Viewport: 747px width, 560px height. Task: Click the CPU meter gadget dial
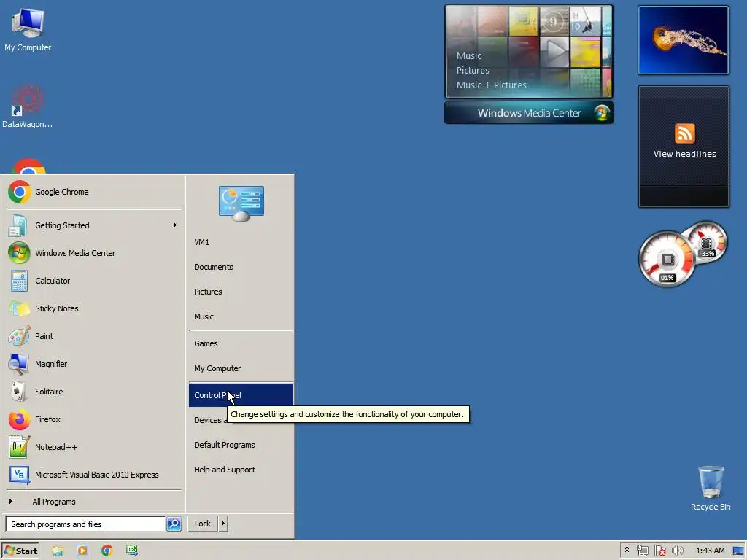(x=667, y=260)
